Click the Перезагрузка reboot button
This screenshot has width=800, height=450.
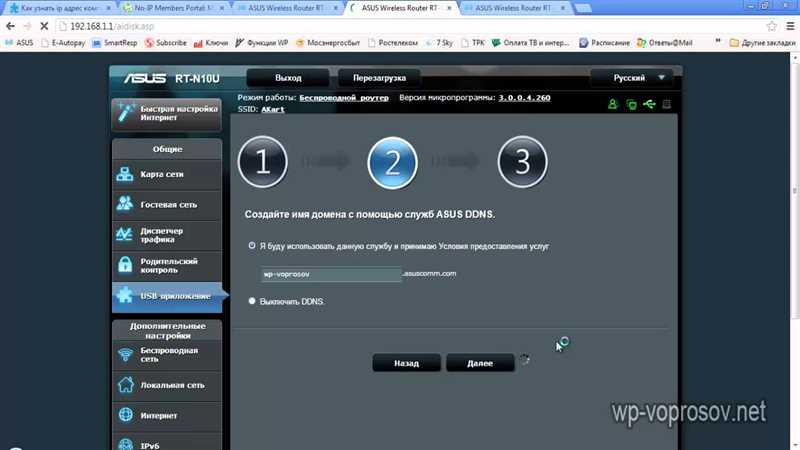pos(379,78)
